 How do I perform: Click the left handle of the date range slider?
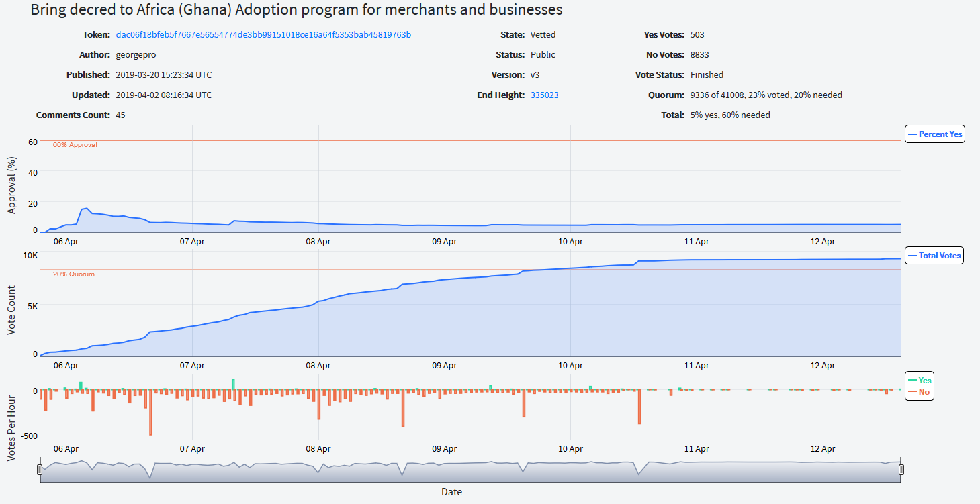[x=40, y=470]
